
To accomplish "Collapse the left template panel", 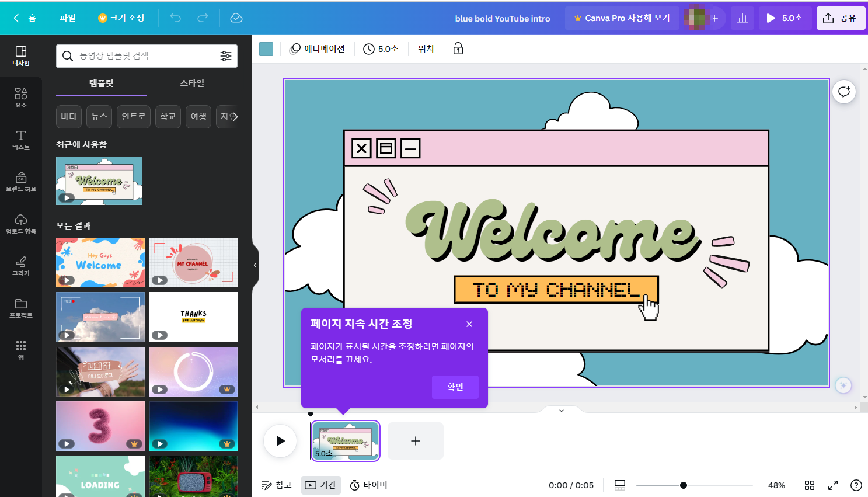I will point(254,265).
